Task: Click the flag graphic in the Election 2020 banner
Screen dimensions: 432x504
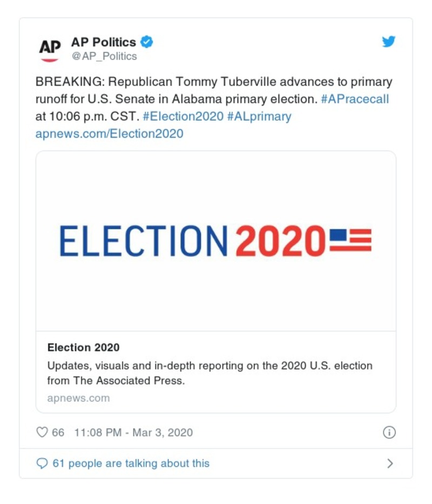Action: [x=350, y=240]
